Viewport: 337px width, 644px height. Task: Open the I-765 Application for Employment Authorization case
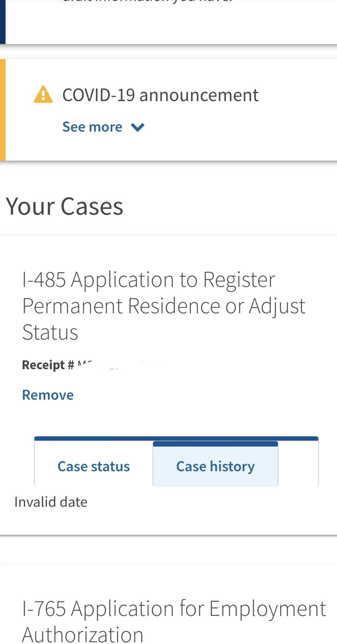(x=174, y=621)
